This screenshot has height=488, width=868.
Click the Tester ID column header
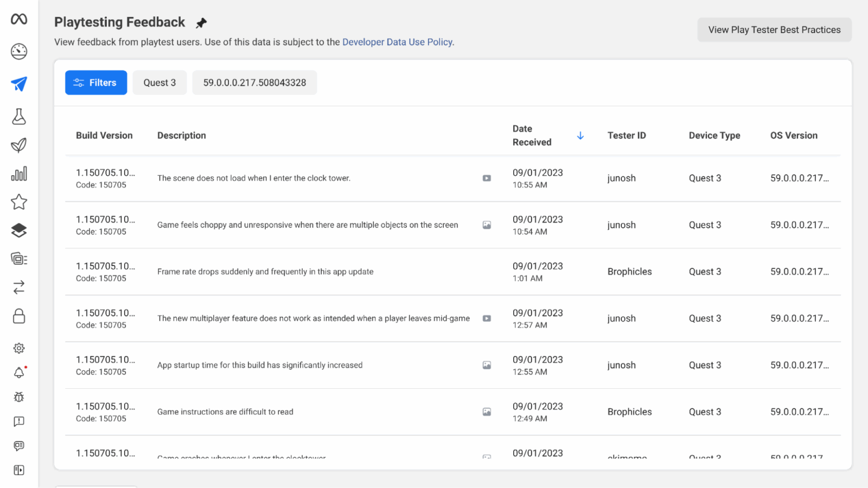[627, 136]
